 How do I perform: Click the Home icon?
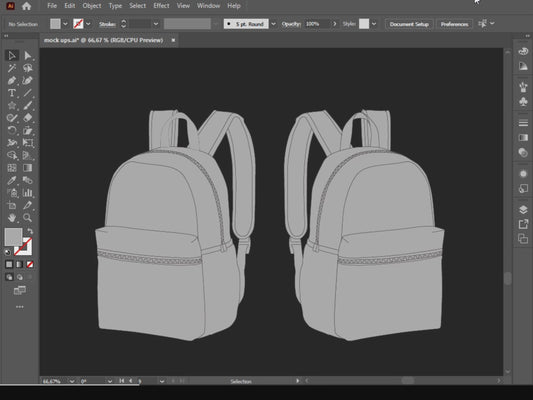pyautogui.click(x=26, y=6)
